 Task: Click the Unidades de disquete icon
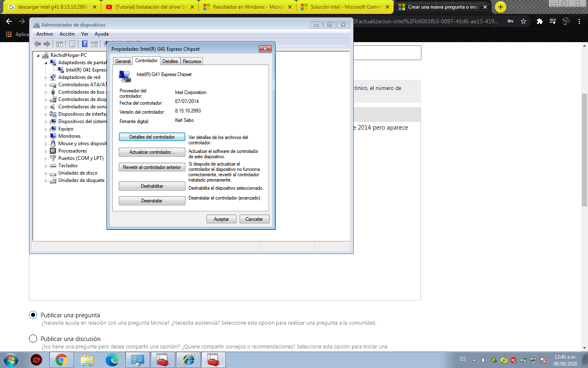click(x=53, y=180)
